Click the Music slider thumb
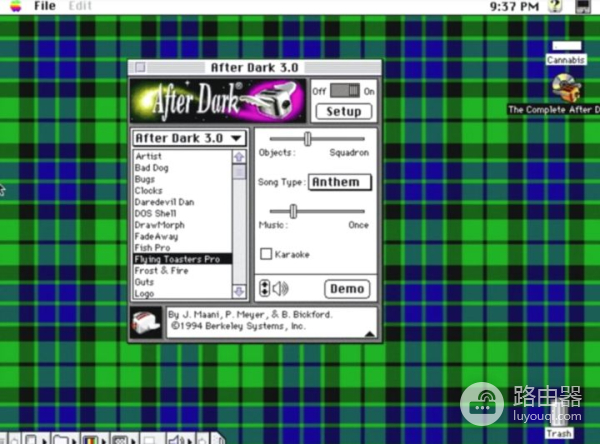This screenshot has height=444, width=600. [x=293, y=211]
